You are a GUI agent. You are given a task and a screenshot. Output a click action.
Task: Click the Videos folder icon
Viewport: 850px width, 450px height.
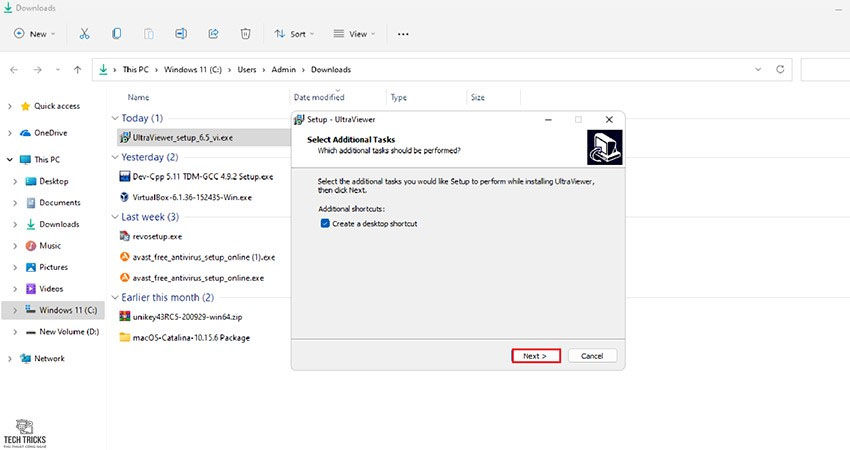(x=31, y=289)
